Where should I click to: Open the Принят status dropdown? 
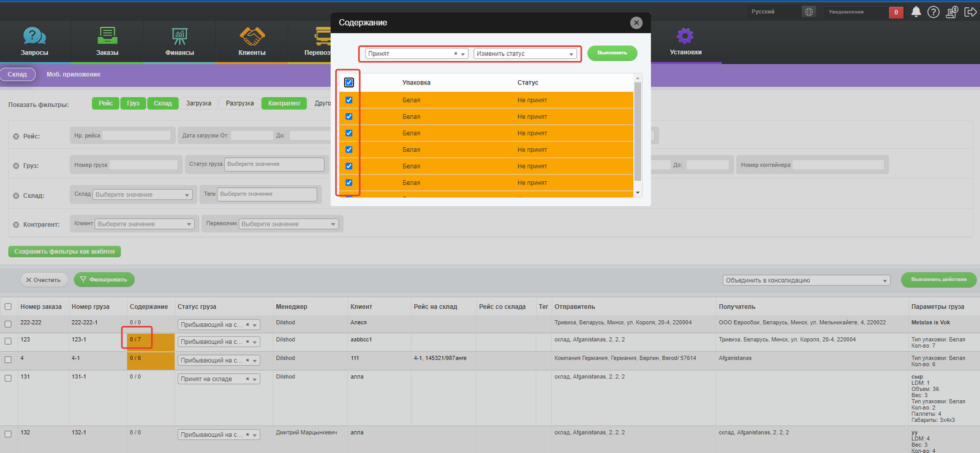click(417, 54)
